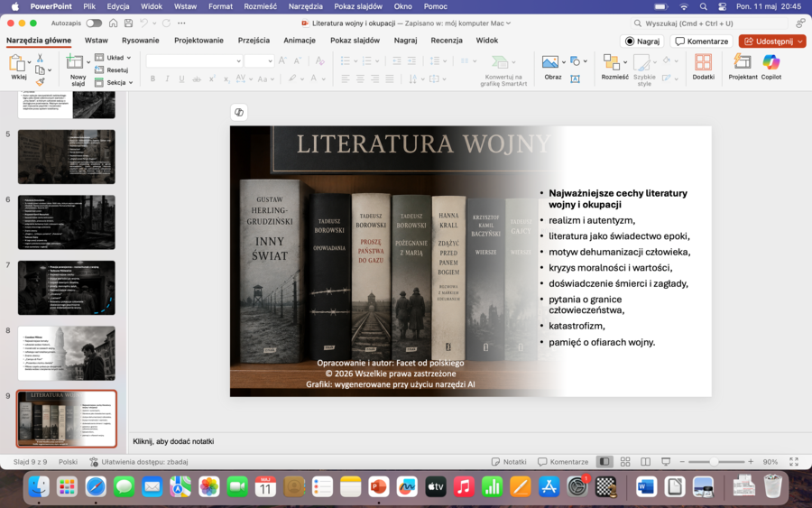Screen dimensions: 812x508
Task: Click the zoom out minus button
Action: (x=682, y=461)
